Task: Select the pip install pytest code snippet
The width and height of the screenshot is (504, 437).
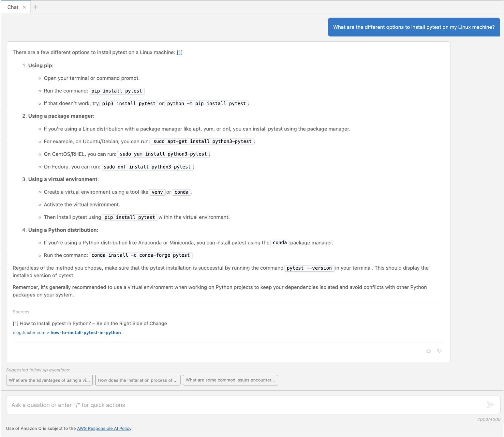Action: point(117,91)
